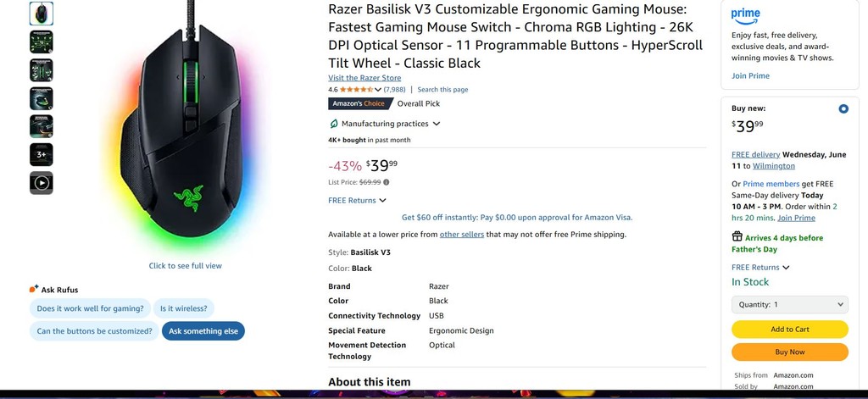The image size is (868, 399).
Task: Click the Prime logo
Action: point(746,15)
